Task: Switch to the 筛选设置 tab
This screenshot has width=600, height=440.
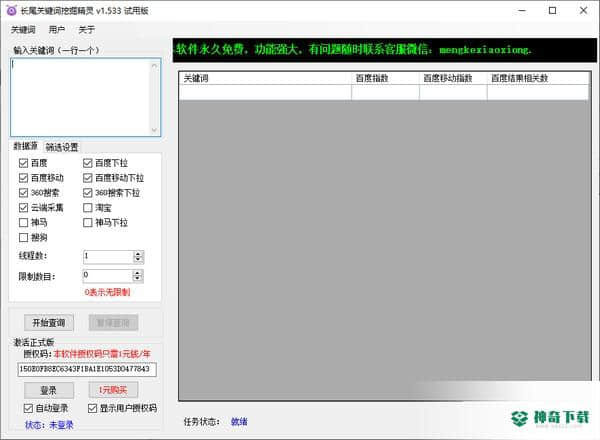Action: coord(62,147)
